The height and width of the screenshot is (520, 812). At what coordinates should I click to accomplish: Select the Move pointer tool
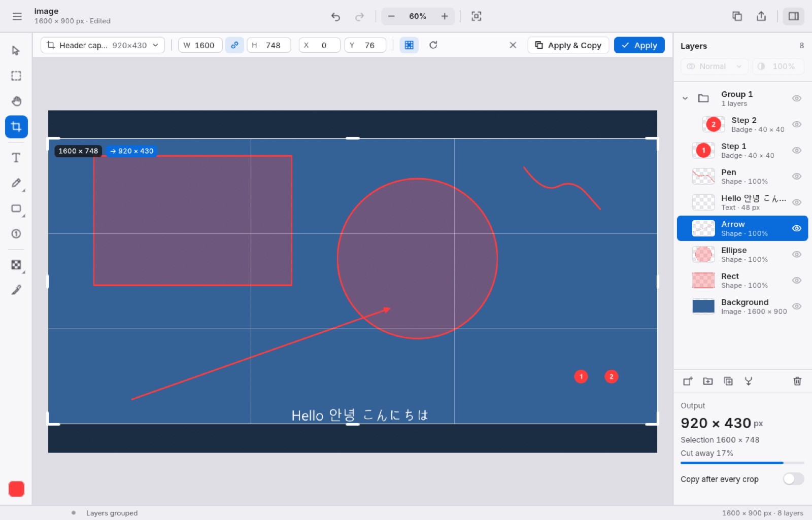[x=16, y=50]
